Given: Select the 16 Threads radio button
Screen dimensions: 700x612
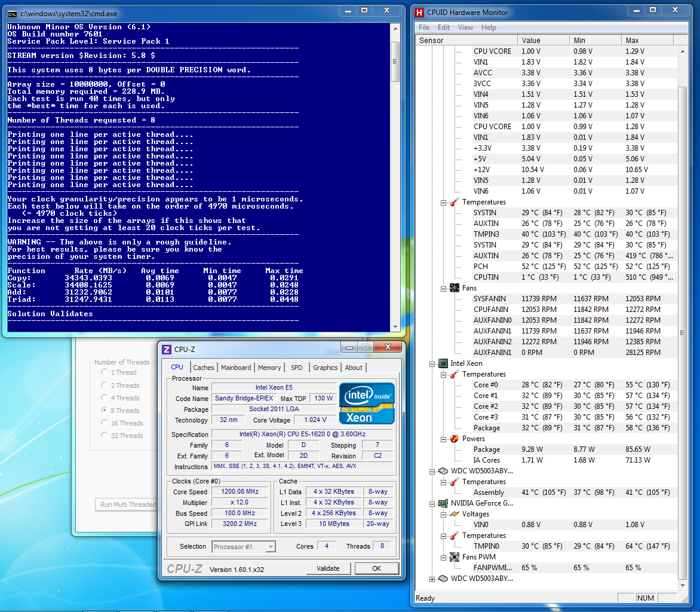Looking at the screenshot, I should (104, 422).
